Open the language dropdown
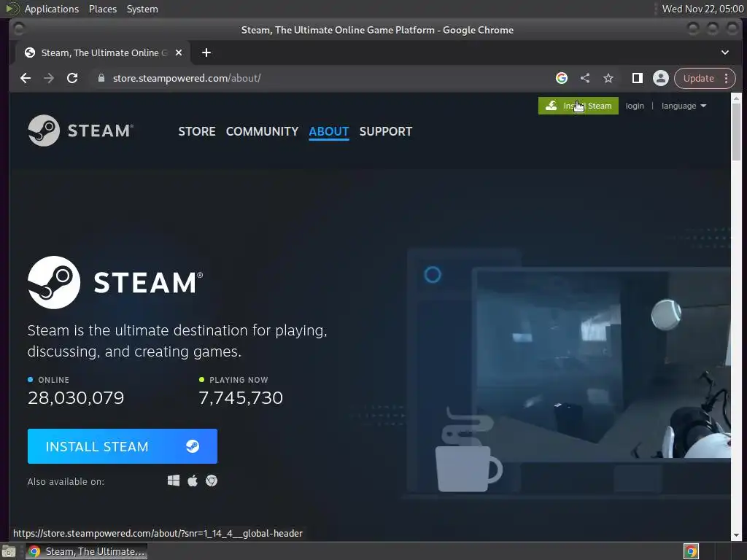The image size is (747, 560). coord(684,106)
